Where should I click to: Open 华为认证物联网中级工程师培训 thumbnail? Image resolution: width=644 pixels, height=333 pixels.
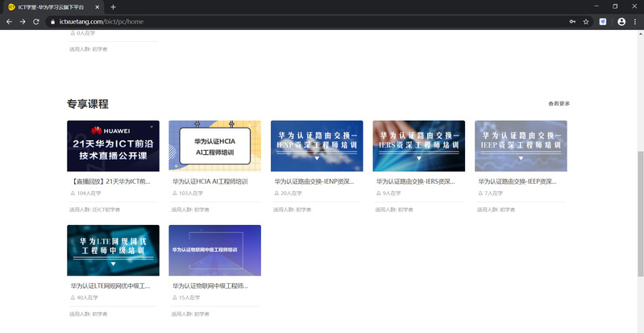click(x=215, y=251)
